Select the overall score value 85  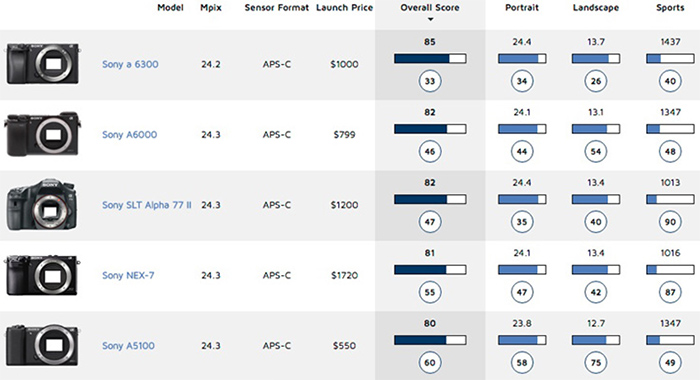[430, 42]
